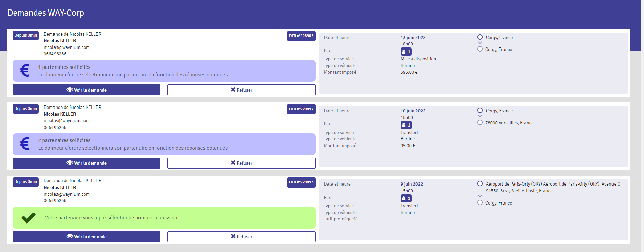Click the Depuis 0min badge on the first request

coord(25,35)
